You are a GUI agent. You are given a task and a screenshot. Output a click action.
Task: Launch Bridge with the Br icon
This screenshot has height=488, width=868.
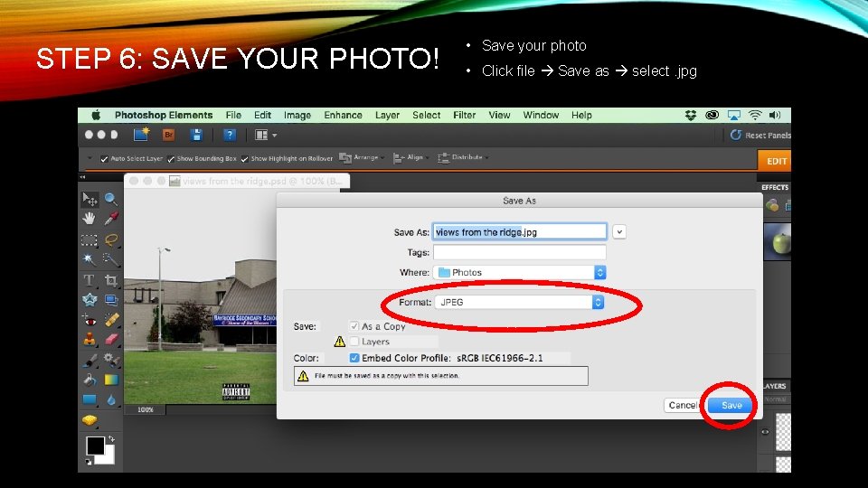pos(169,135)
